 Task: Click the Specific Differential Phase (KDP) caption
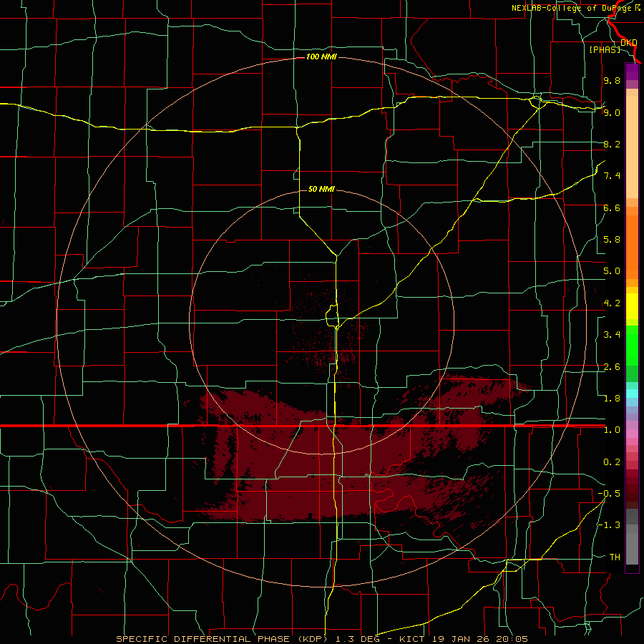pyautogui.click(x=220, y=639)
